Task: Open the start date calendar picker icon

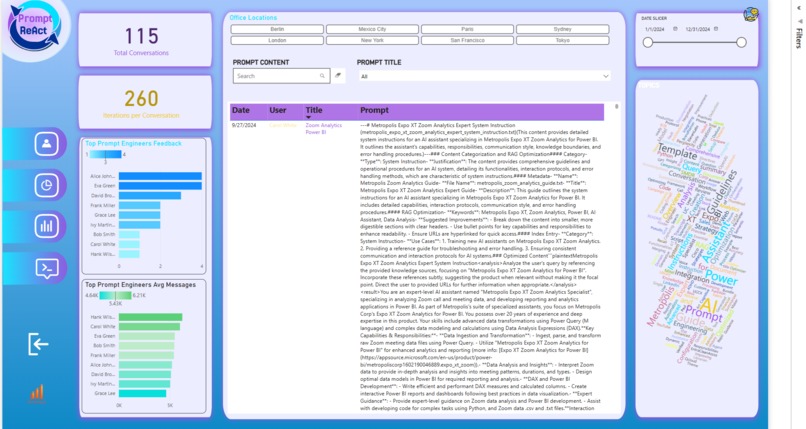Action: click(675, 29)
